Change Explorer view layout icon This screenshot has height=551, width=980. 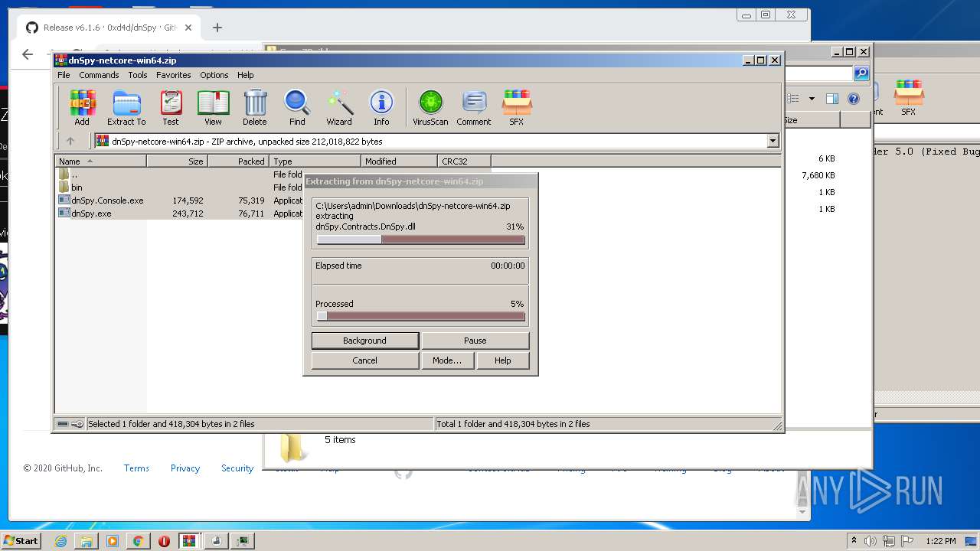pyautogui.click(x=793, y=99)
